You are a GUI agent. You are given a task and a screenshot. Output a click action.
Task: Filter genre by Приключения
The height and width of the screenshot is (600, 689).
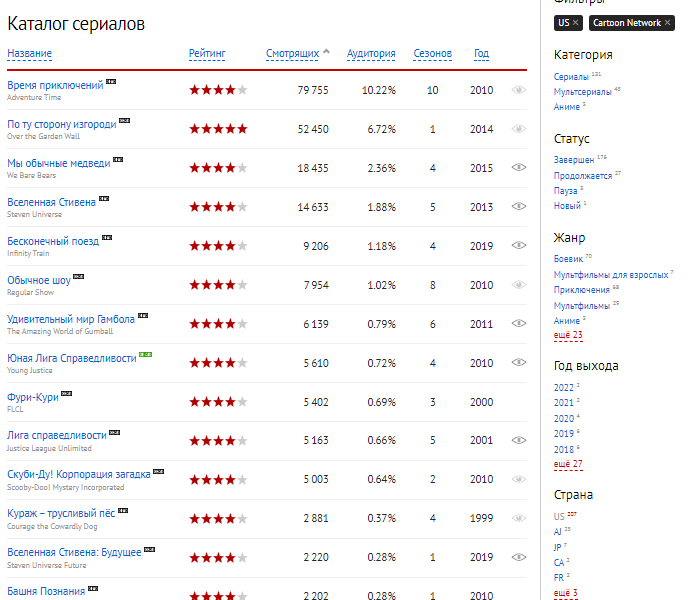tap(582, 290)
